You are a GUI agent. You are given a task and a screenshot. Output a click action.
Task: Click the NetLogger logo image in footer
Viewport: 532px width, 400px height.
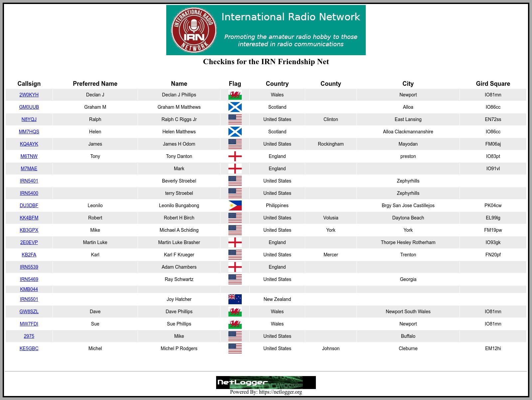pos(266,382)
